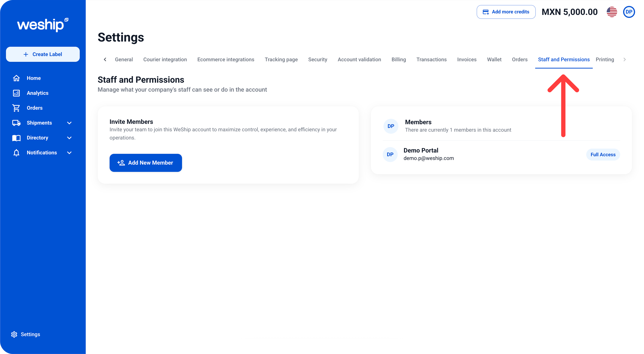
Task: Open Home from the sidebar
Action: tap(34, 78)
